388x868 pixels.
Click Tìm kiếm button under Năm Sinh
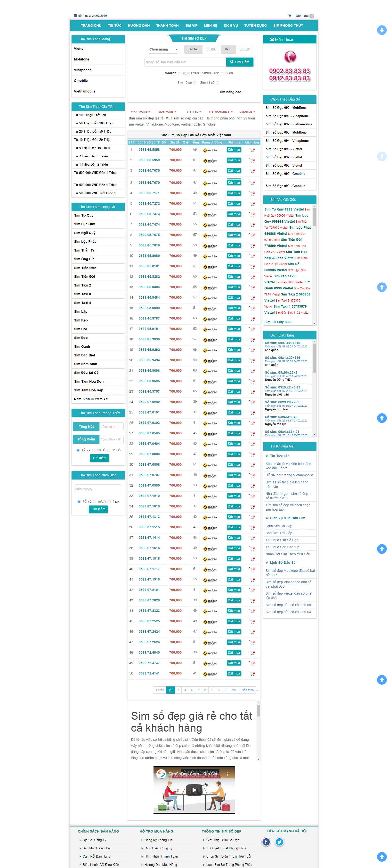[98, 509]
